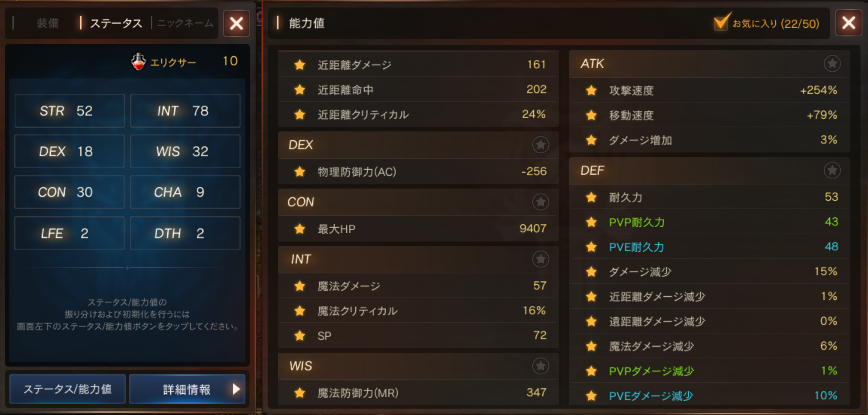Image resolution: width=868 pixels, height=415 pixels.
Task: Switch to the 装備 tab
Action: [x=48, y=23]
